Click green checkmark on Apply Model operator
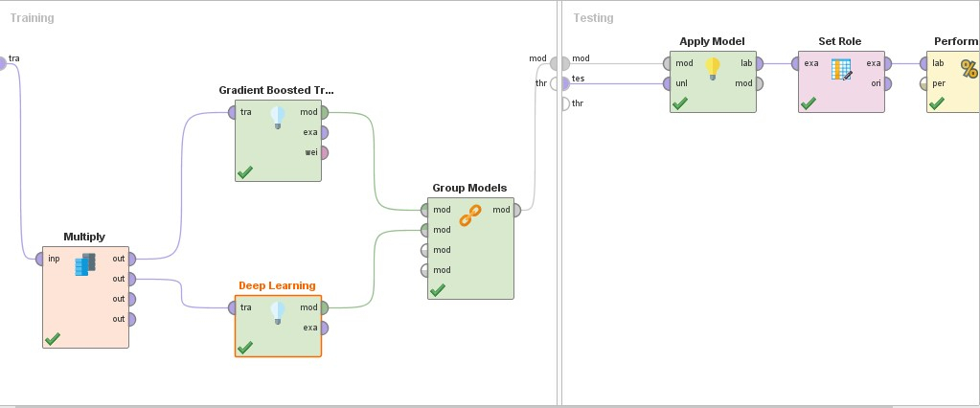This screenshot has width=980, height=408. (680, 103)
